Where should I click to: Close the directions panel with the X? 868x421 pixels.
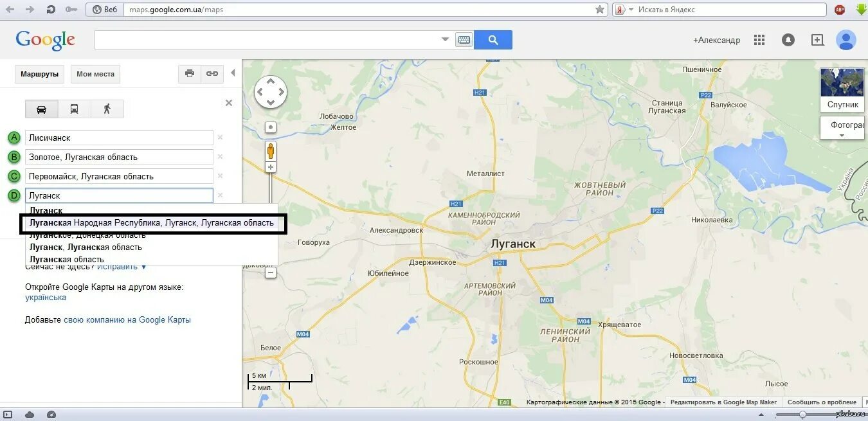click(229, 103)
